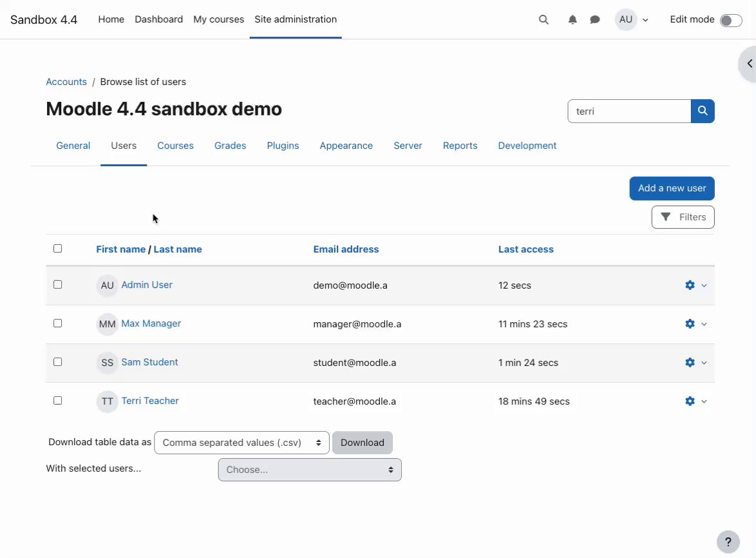Open Terri Teacher profile link

150,400
